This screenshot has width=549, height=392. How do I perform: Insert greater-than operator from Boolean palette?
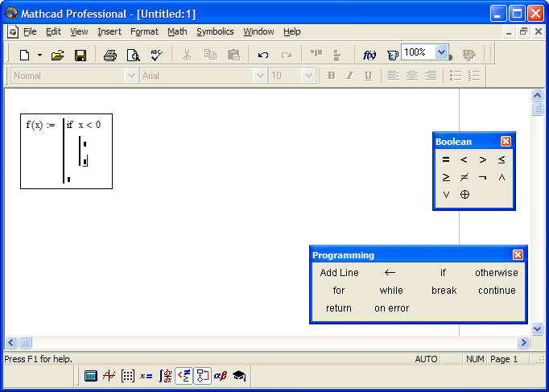483,159
